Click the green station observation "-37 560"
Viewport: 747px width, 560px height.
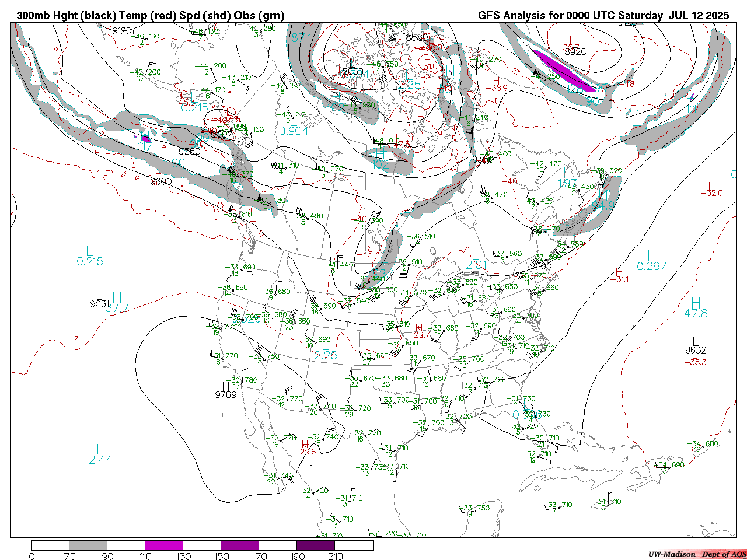(507, 254)
